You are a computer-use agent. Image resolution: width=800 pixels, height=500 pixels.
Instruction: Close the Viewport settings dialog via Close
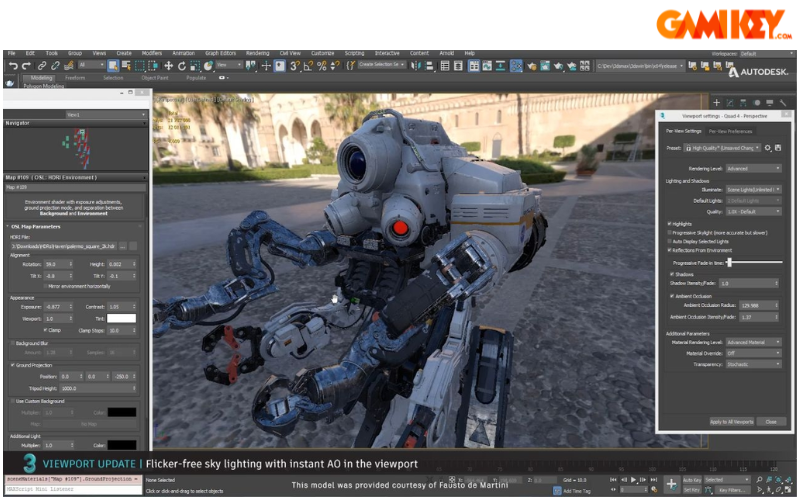pyautogui.click(x=771, y=422)
